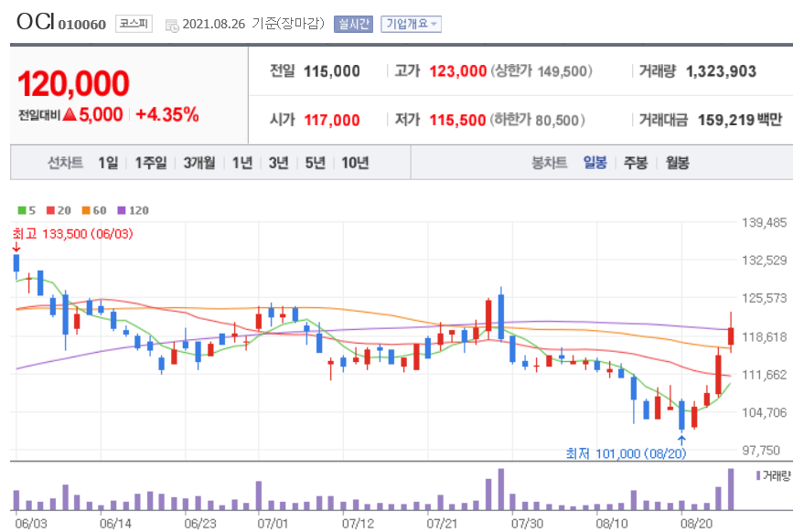The height and width of the screenshot is (532, 793).
Task: Click the OCI stock name
Action: point(36,22)
